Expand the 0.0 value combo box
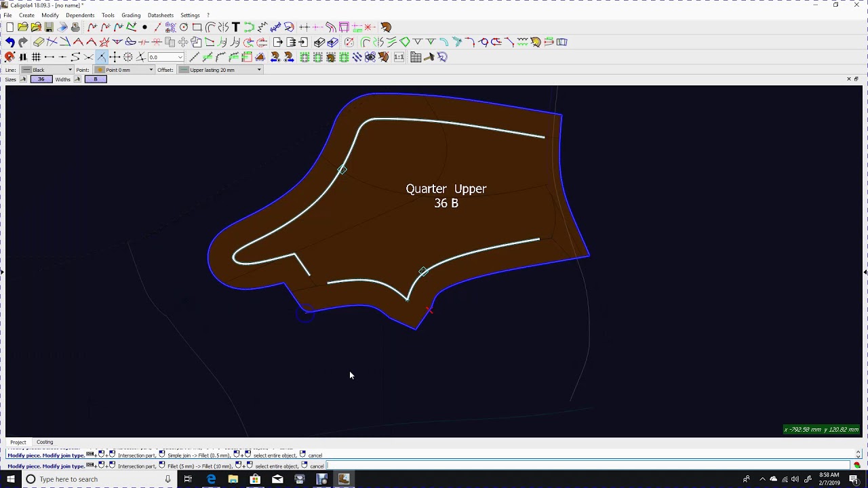Image resolution: width=868 pixels, height=488 pixels. click(180, 57)
